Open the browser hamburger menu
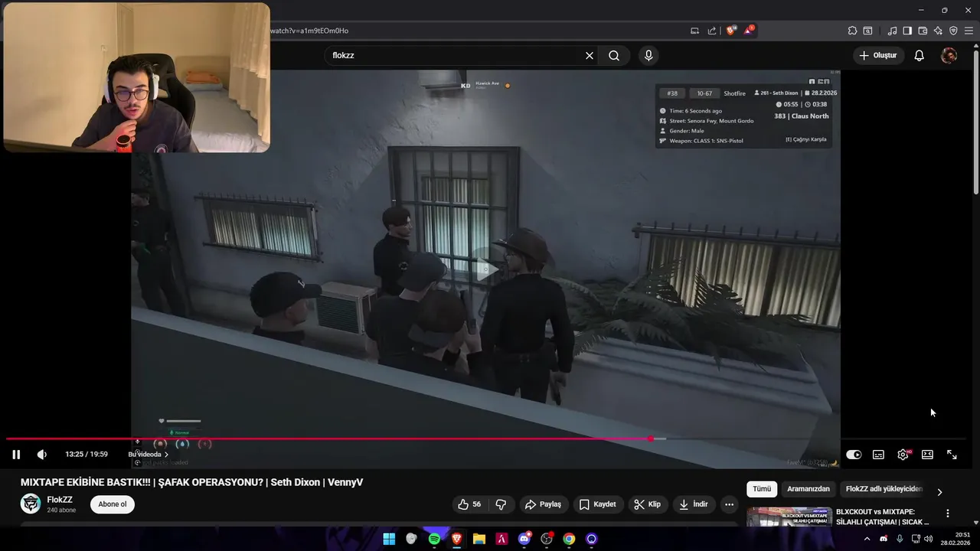This screenshot has height=551, width=980. pyautogui.click(x=969, y=31)
